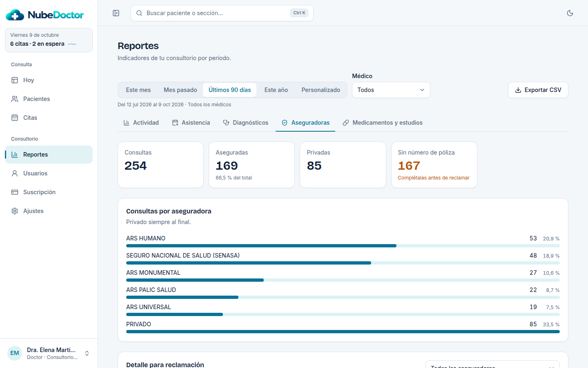Expand the Dra. Elena Martí account menu
Viewport: 588px width, 368px height.
pos(49,353)
